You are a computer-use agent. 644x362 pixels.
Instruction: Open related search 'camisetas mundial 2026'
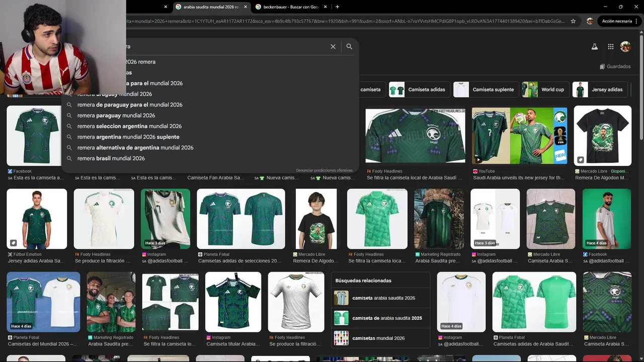click(381, 338)
